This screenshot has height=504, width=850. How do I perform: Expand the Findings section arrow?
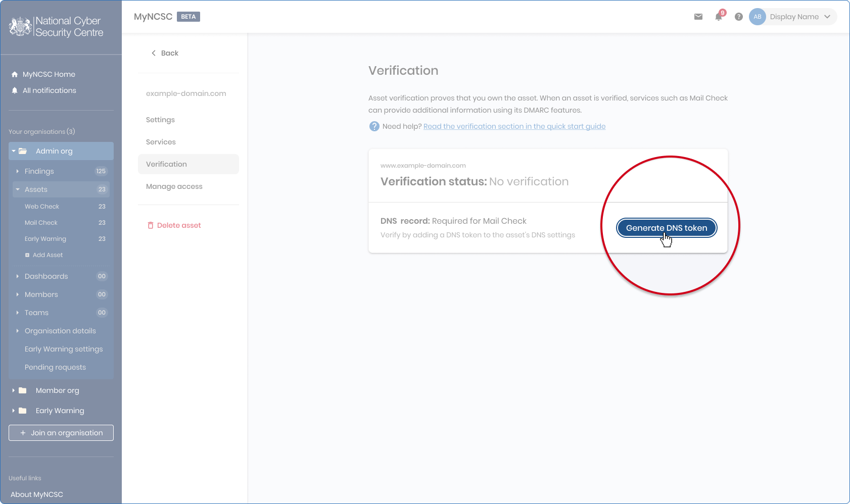pyautogui.click(x=18, y=171)
